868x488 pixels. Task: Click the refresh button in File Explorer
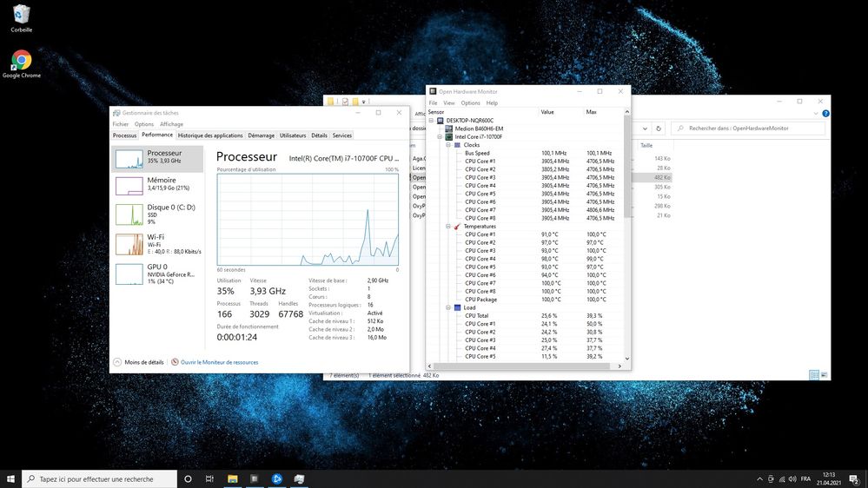(x=659, y=129)
